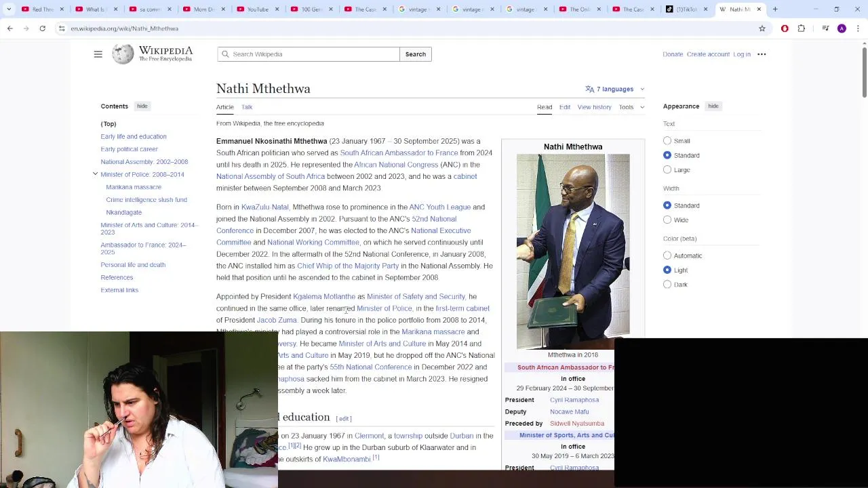The width and height of the screenshot is (868, 488).
Task: Open the tab search chevron button
Action: pyautogui.click(x=7, y=9)
